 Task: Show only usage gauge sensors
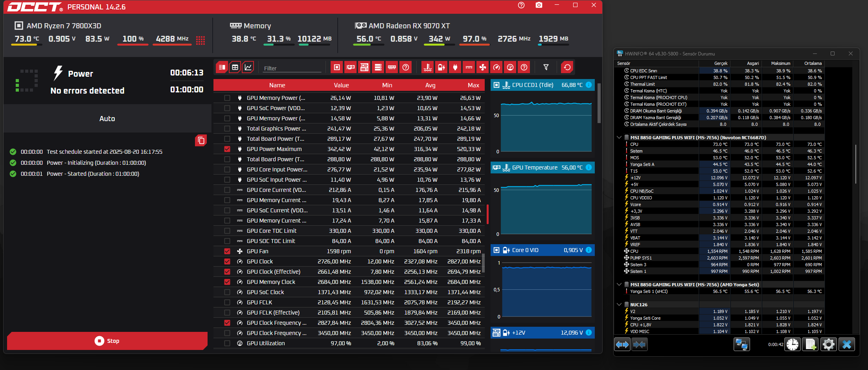(x=510, y=67)
